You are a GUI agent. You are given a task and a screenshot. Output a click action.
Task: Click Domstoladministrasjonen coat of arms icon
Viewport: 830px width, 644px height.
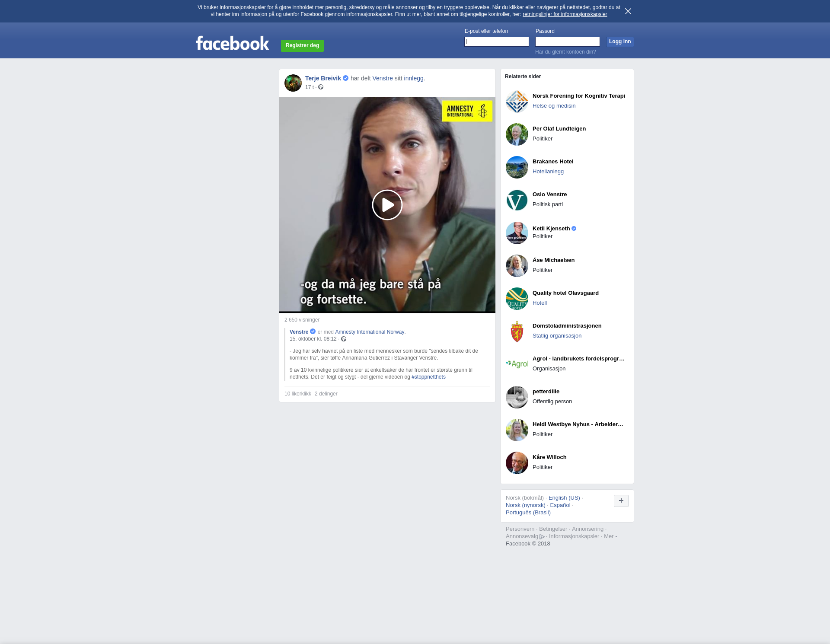pos(517,332)
